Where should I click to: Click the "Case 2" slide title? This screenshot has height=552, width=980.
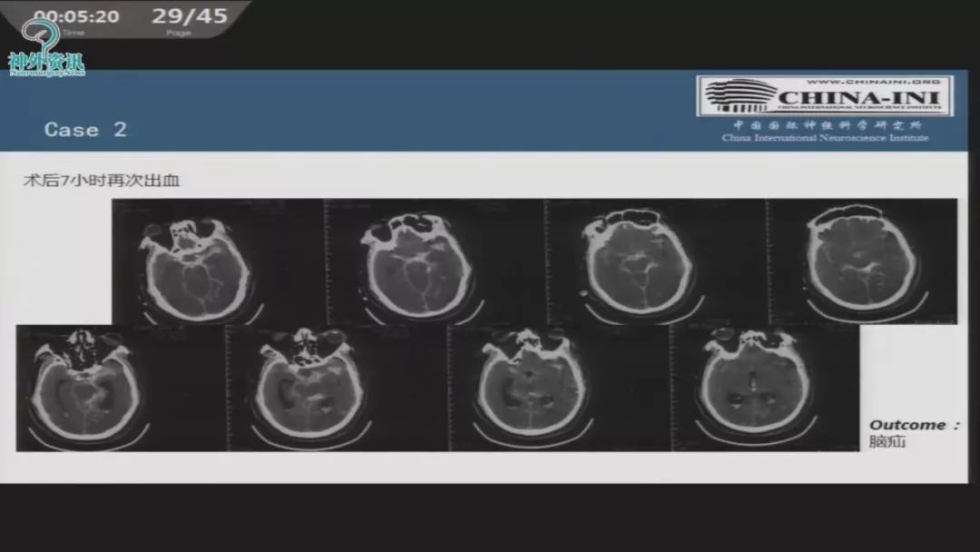pyautogui.click(x=85, y=130)
